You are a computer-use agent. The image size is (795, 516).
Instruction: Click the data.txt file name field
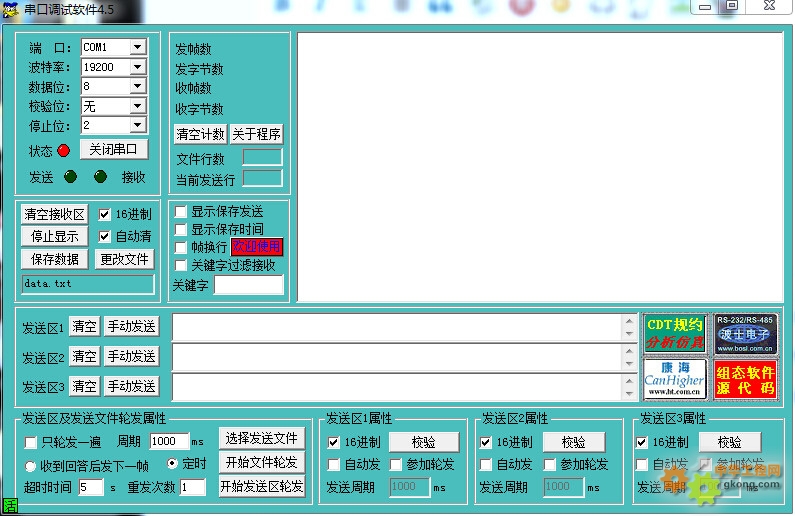(88, 284)
